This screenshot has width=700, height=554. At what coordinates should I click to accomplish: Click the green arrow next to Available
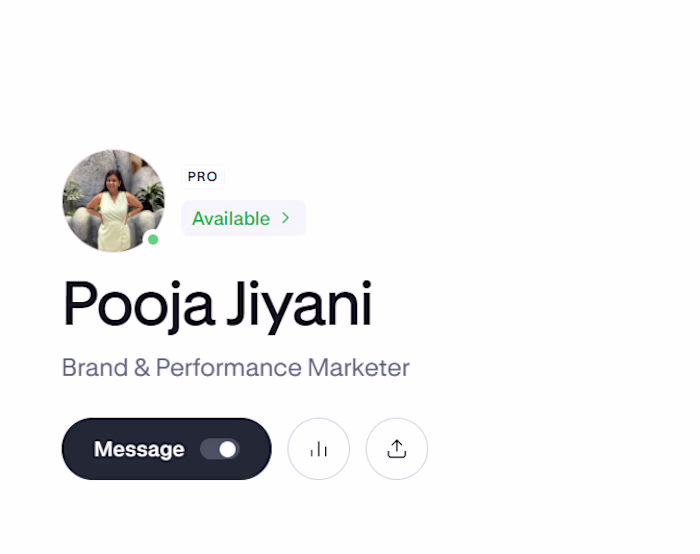coord(286,218)
